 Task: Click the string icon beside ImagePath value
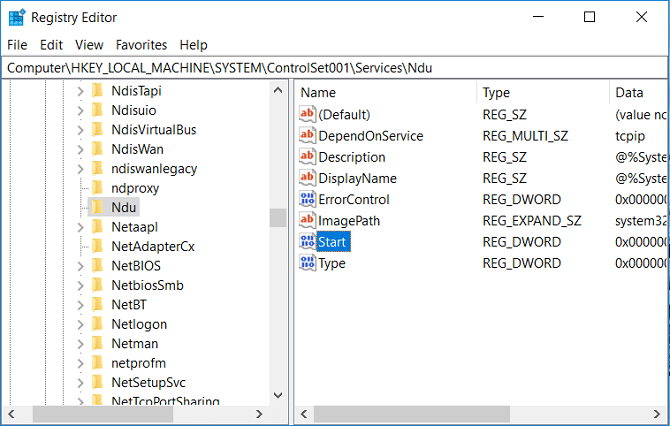coord(307,220)
